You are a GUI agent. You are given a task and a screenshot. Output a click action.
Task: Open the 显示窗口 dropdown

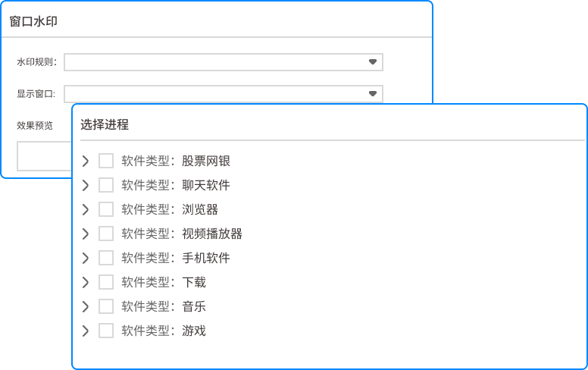223,94
